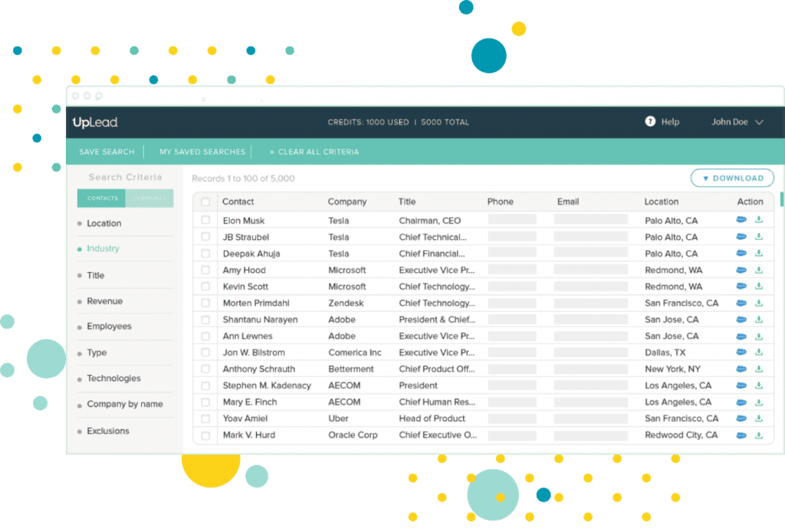This screenshot has height=532, width=785.
Task: Click Salesforce cloud icon for Morten Primdahl
Action: (741, 303)
